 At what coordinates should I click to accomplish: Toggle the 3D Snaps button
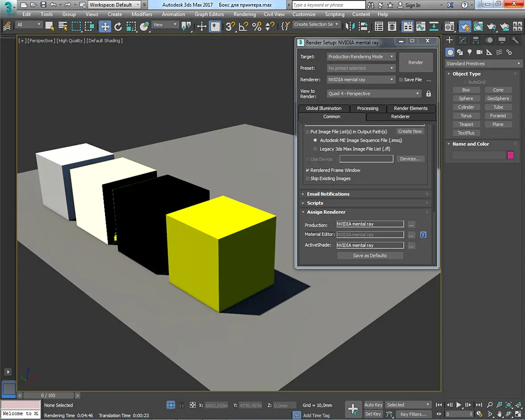click(x=230, y=26)
